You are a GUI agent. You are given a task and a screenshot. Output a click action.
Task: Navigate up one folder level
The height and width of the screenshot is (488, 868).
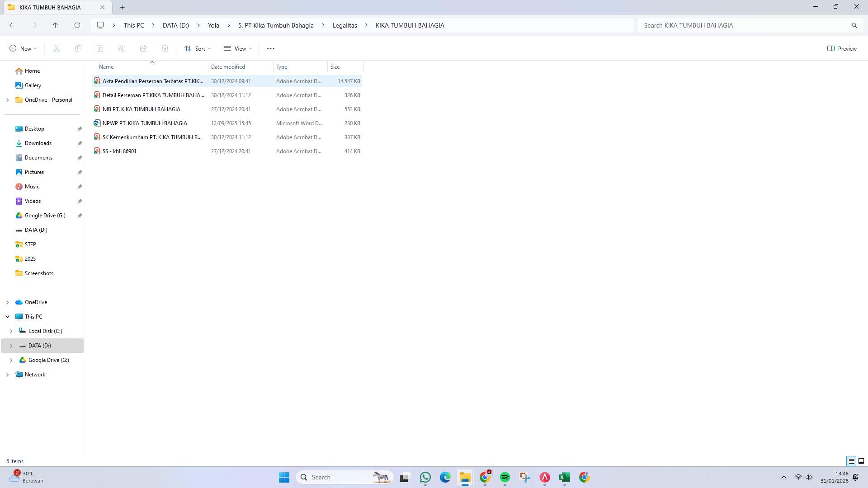[x=56, y=25]
